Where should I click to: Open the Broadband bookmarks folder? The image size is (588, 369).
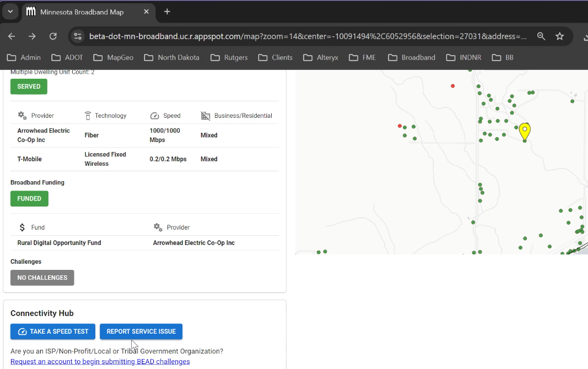click(x=412, y=57)
